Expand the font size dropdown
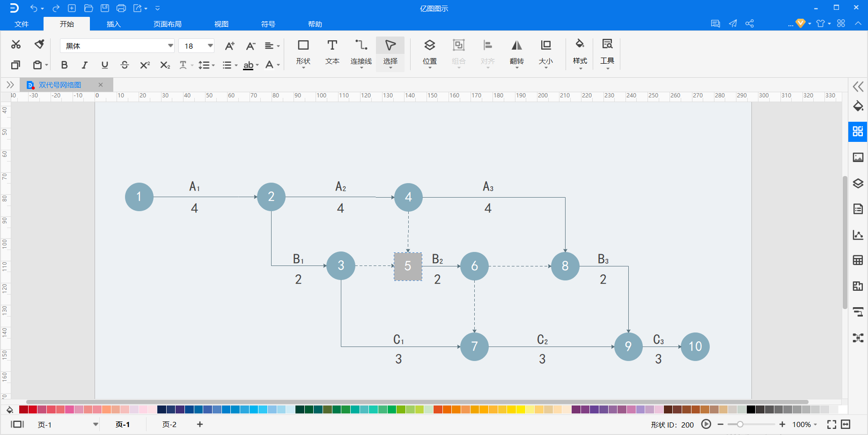Screen dimensions: 868x435 [210, 45]
